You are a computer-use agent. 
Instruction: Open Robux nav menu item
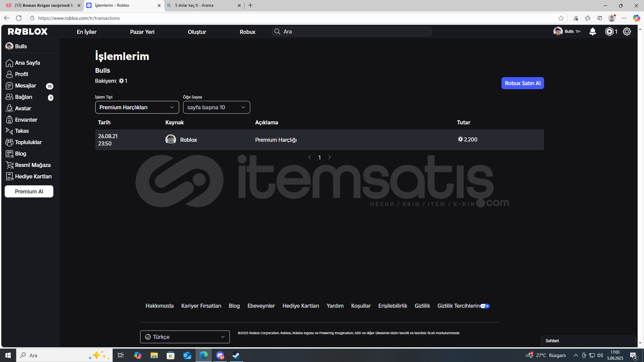[248, 32]
